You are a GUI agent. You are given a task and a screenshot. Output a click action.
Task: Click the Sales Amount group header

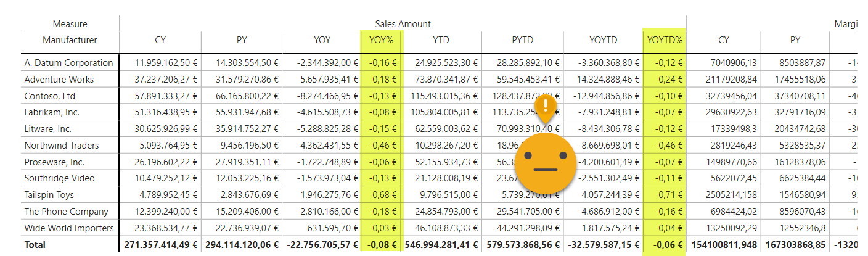click(403, 24)
